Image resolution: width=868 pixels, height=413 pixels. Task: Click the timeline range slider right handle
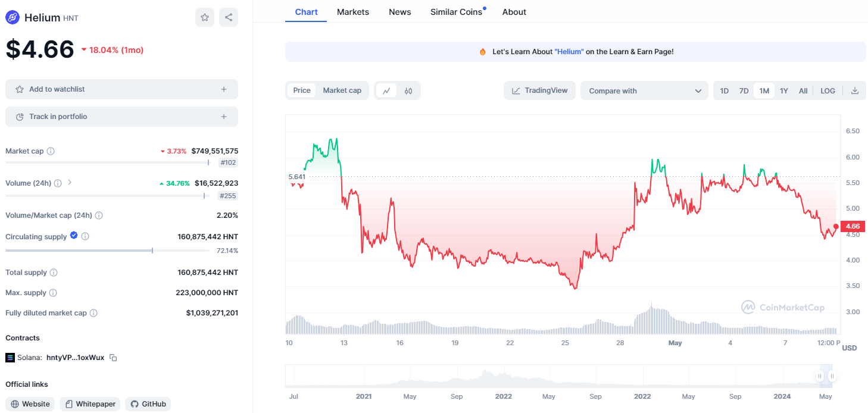click(832, 376)
